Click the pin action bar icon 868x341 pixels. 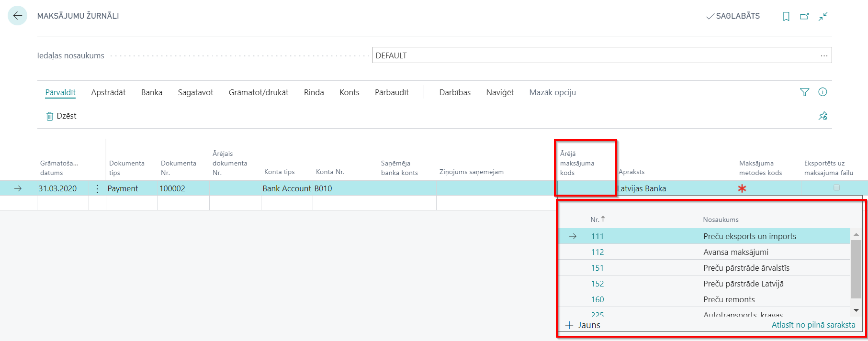coord(823,116)
